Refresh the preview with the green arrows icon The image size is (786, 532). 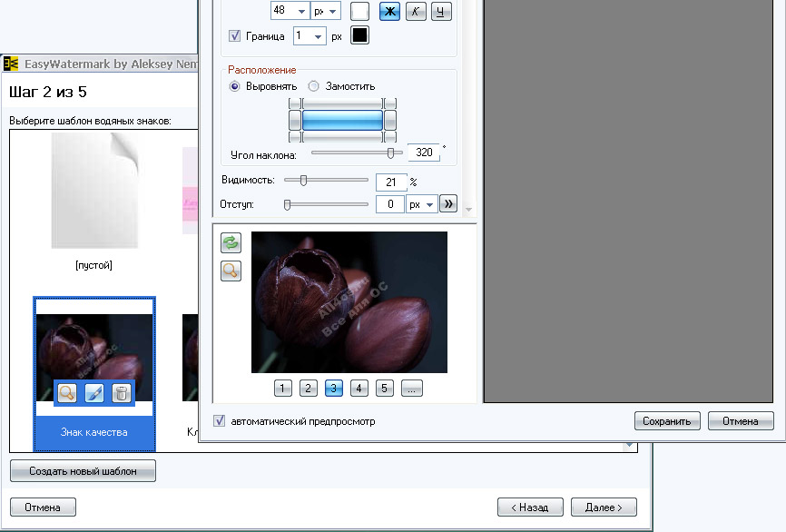tap(231, 243)
